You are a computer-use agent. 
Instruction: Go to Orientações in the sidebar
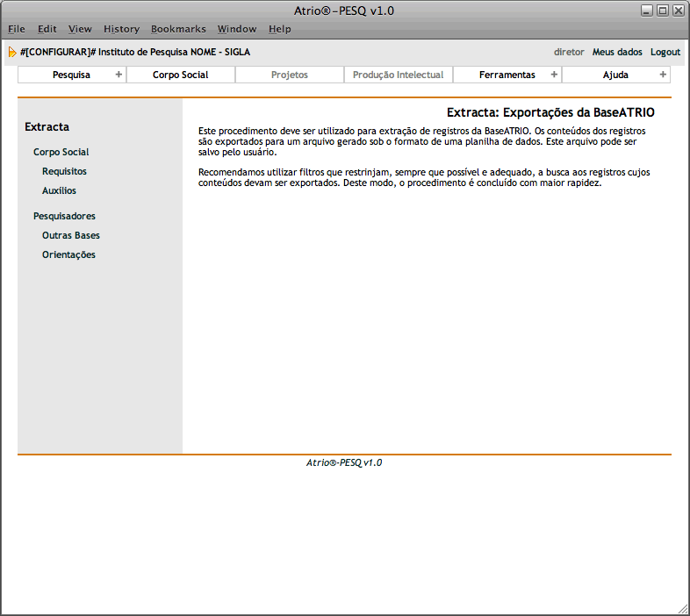pos(68,254)
